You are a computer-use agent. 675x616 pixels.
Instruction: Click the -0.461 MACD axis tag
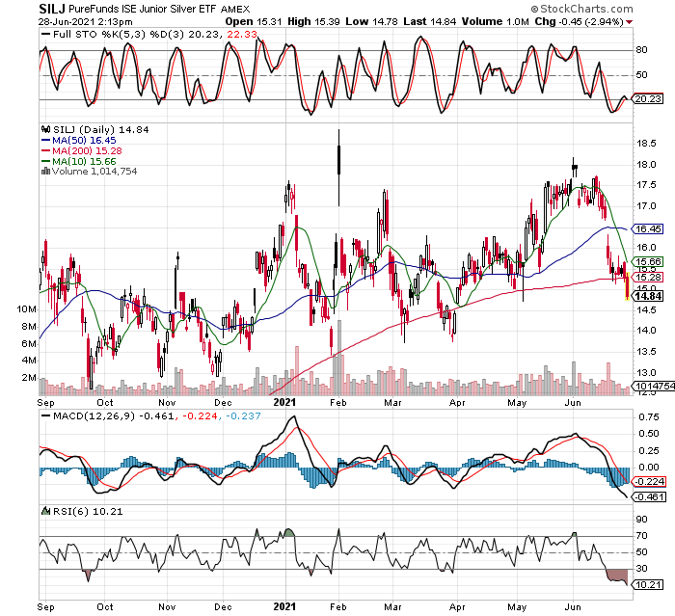(650, 496)
